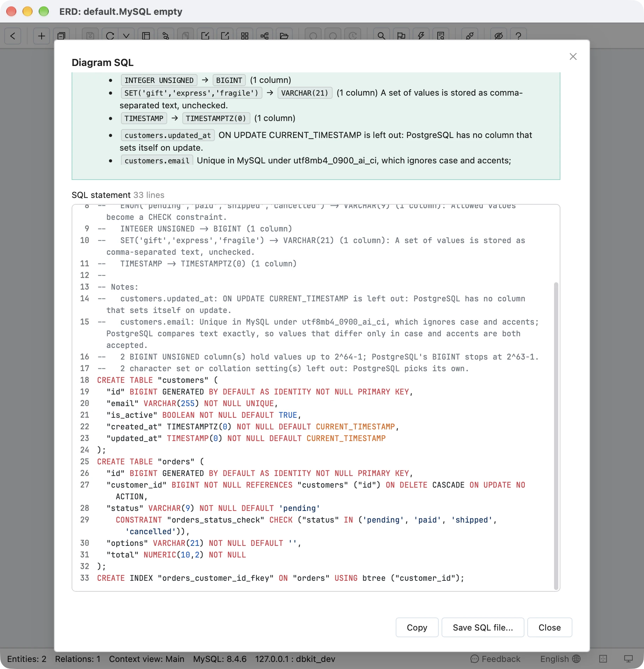Click the CREATE INDEX line 33
The height and width of the screenshot is (669, 644).
280,578
